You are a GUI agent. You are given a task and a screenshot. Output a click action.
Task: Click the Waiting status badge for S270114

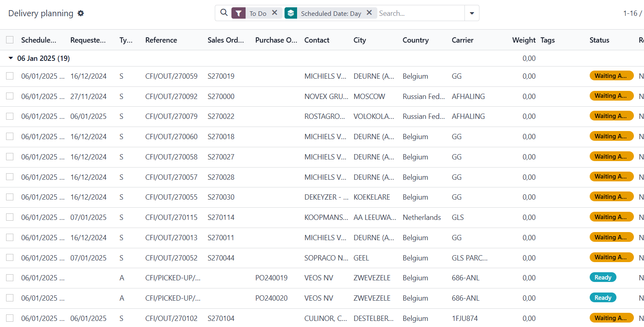click(x=611, y=217)
